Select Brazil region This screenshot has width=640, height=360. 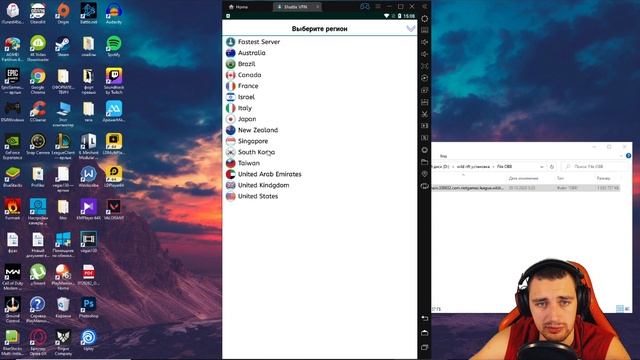[320, 64]
